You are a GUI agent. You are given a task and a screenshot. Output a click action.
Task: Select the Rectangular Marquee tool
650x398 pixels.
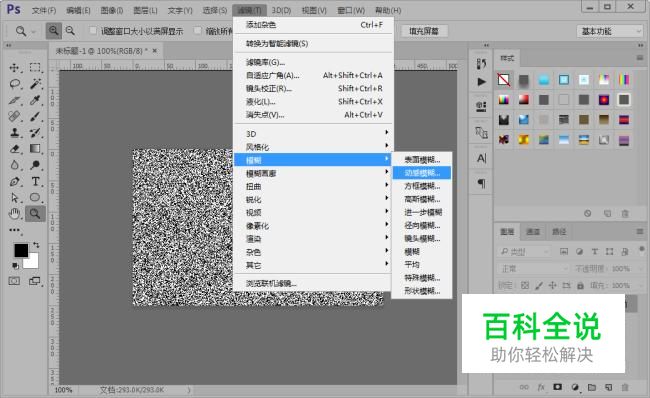click(x=35, y=68)
